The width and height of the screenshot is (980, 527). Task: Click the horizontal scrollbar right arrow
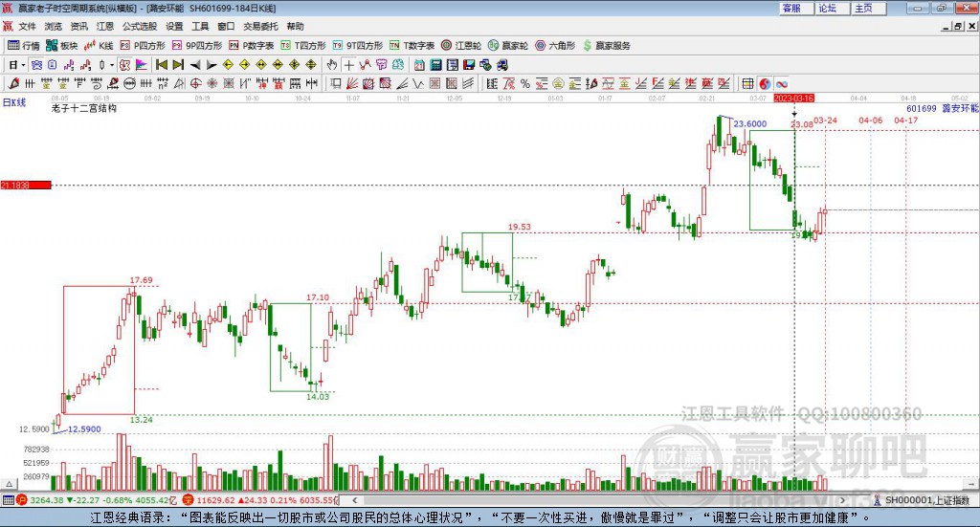[x=842, y=500]
